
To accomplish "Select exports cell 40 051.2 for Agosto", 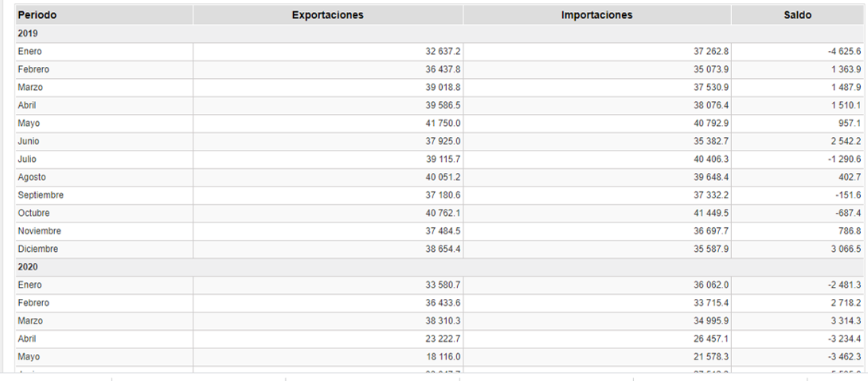I will pos(443,177).
